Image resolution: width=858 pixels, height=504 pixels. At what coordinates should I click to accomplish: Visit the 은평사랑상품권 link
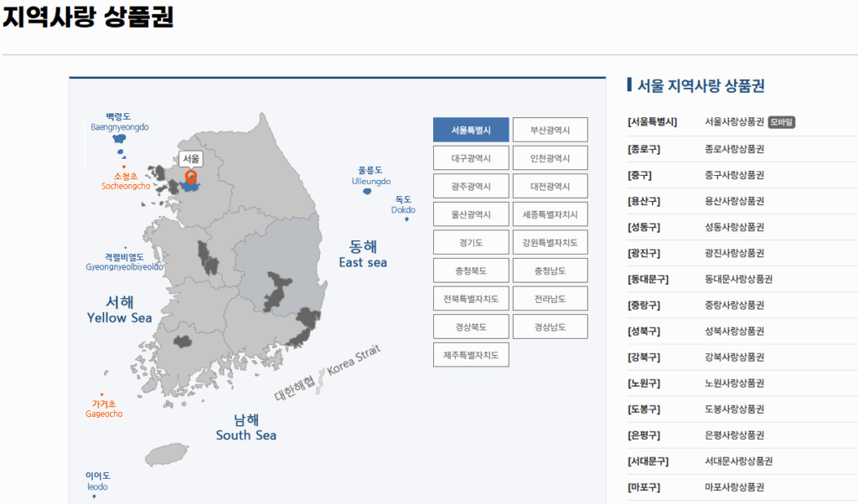pos(734,435)
